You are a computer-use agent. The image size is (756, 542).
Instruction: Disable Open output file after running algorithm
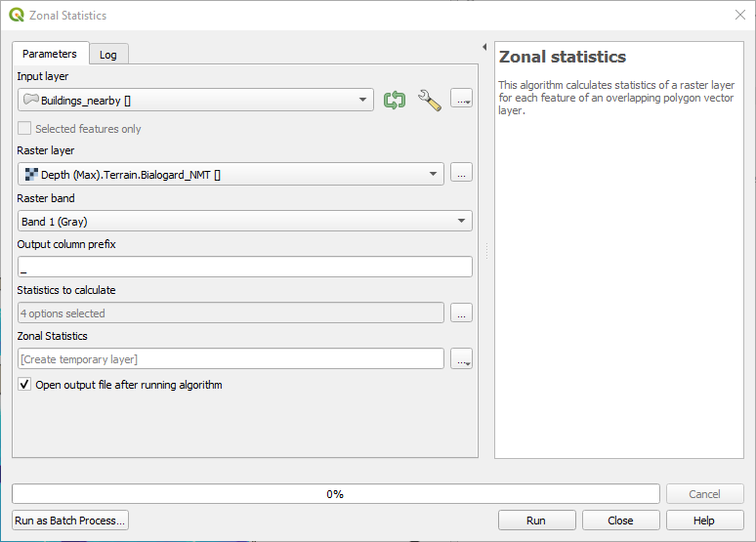(24, 385)
